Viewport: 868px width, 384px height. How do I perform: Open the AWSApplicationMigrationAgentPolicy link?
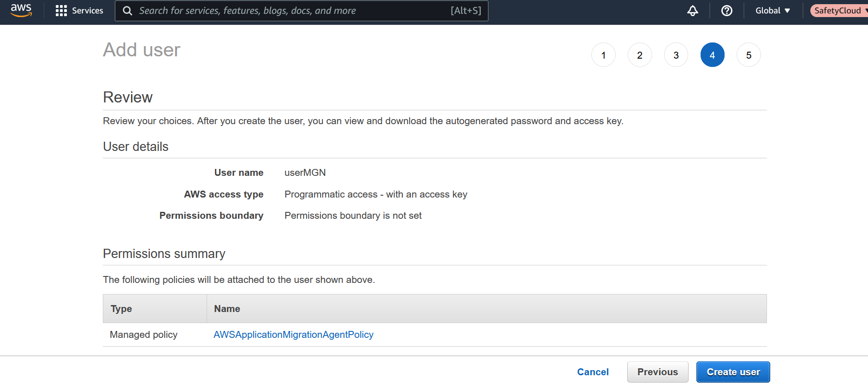tap(293, 335)
